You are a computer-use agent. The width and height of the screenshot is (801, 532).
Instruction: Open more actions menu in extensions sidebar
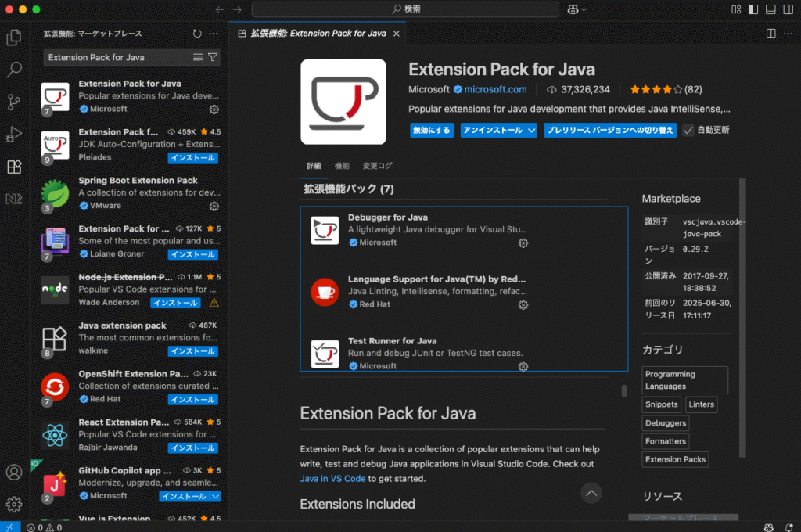(x=214, y=34)
